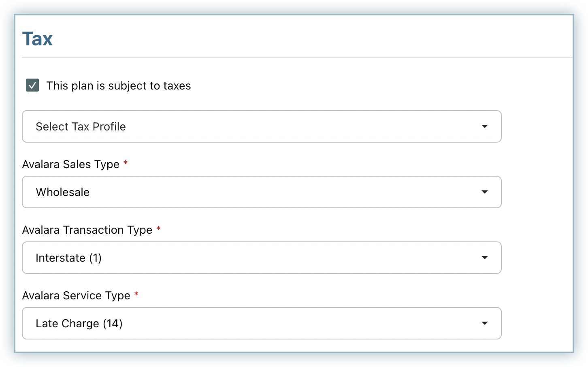This screenshot has width=588, height=367.
Task: Click the Tax section heading
Action: pos(38,39)
